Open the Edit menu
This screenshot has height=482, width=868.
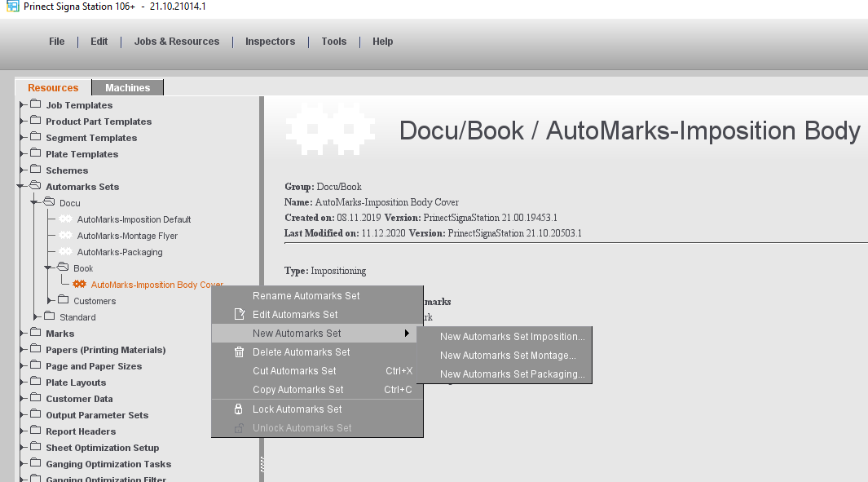click(99, 42)
